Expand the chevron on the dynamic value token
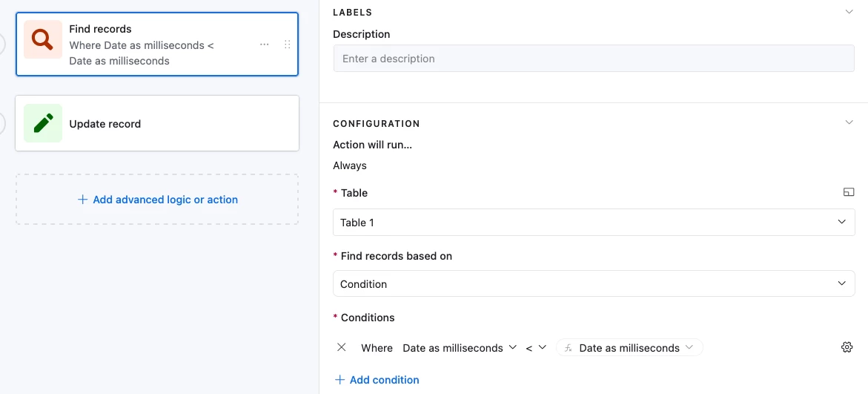The width and height of the screenshot is (868, 394). [x=689, y=347]
